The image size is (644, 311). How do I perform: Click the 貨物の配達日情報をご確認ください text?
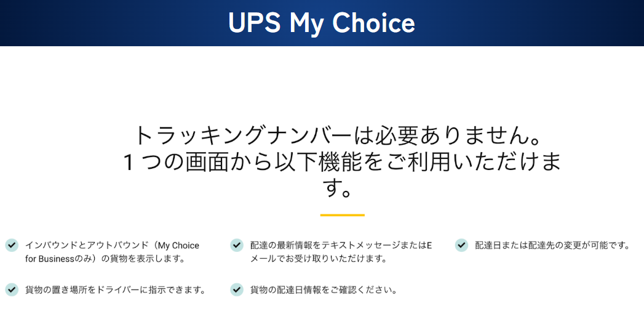click(324, 289)
